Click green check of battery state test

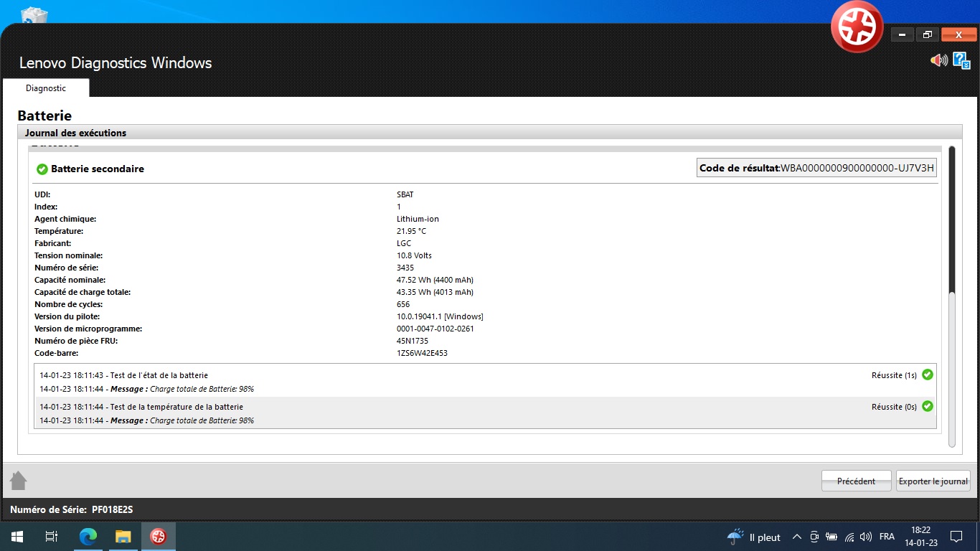[928, 375]
